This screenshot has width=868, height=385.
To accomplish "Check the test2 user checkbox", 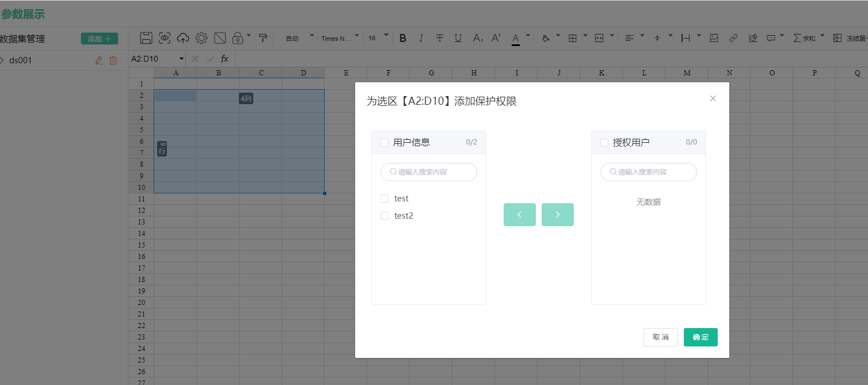I will (x=384, y=216).
